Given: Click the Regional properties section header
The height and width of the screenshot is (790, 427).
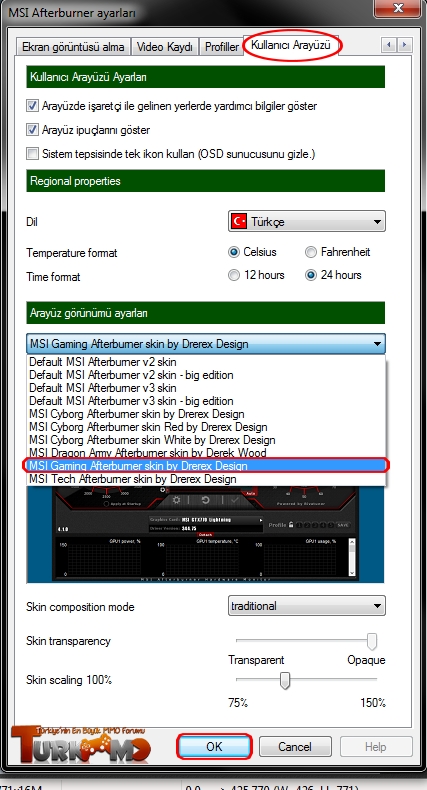Looking at the screenshot, I should tap(205, 181).
